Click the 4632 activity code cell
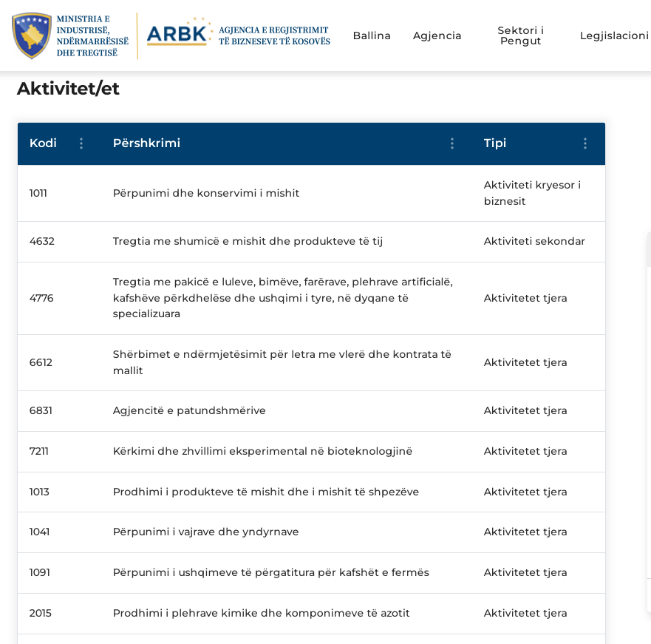 (x=42, y=241)
